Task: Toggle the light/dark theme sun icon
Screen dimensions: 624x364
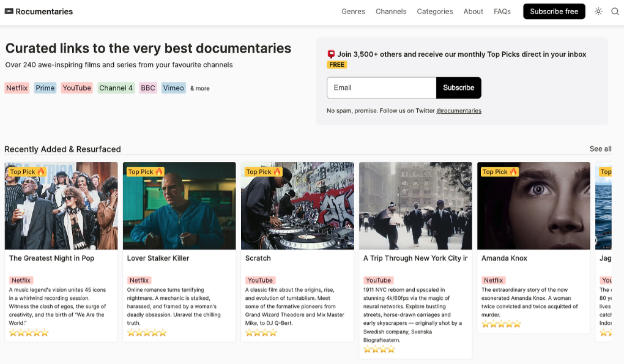Action: pos(598,11)
